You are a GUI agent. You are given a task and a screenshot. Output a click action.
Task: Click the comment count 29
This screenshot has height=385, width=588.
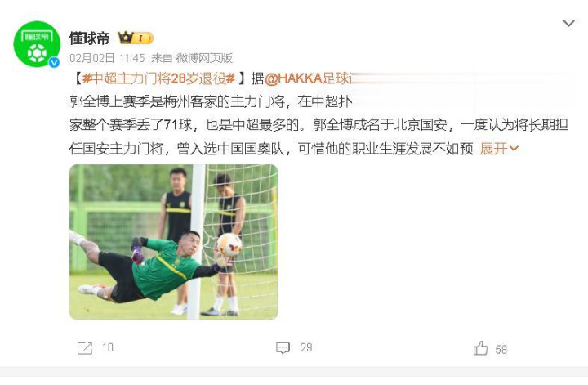306,348
